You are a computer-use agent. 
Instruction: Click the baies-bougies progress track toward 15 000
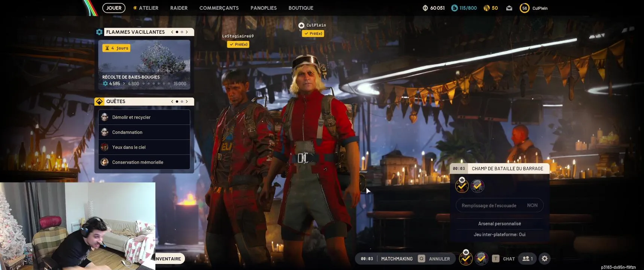tap(156, 84)
